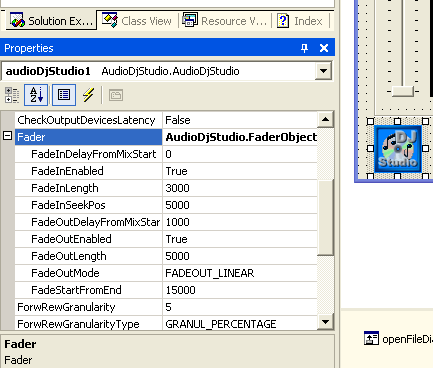
Task: Select the FadeInDelayFromMixStart property
Action: click(x=88, y=154)
